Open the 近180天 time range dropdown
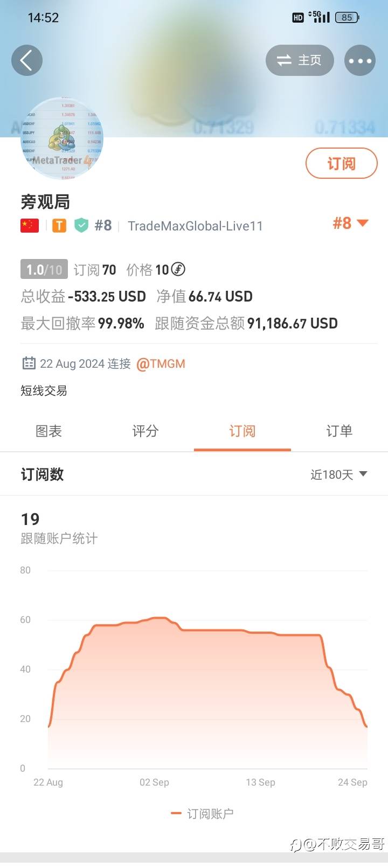 tap(339, 474)
